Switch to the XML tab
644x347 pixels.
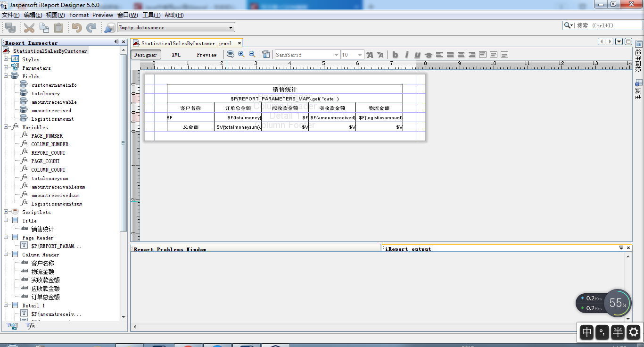[x=175, y=54]
